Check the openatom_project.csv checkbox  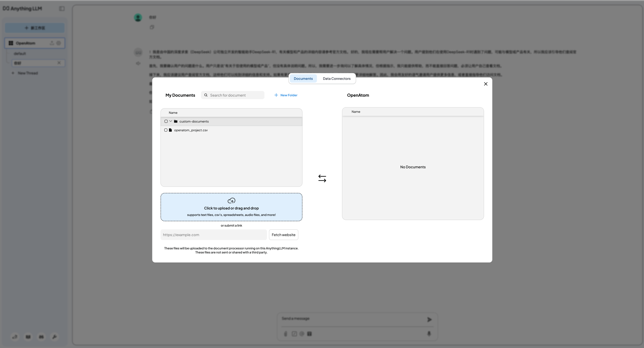point(166,130)
